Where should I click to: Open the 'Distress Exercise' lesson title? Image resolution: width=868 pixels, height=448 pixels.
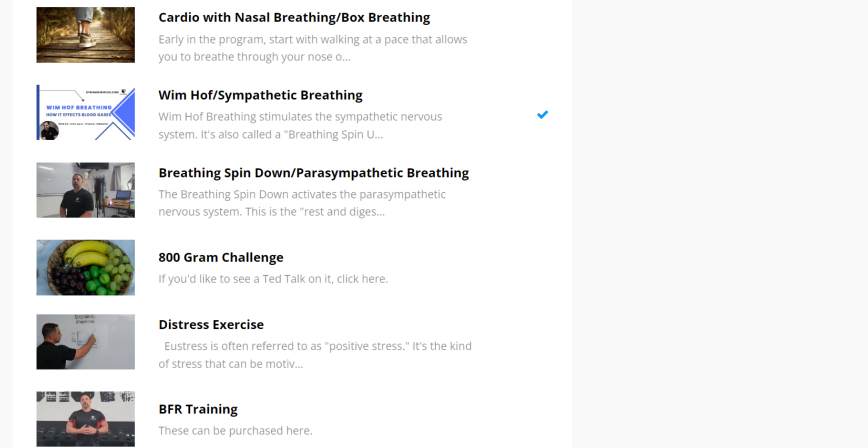click(211, 325)
